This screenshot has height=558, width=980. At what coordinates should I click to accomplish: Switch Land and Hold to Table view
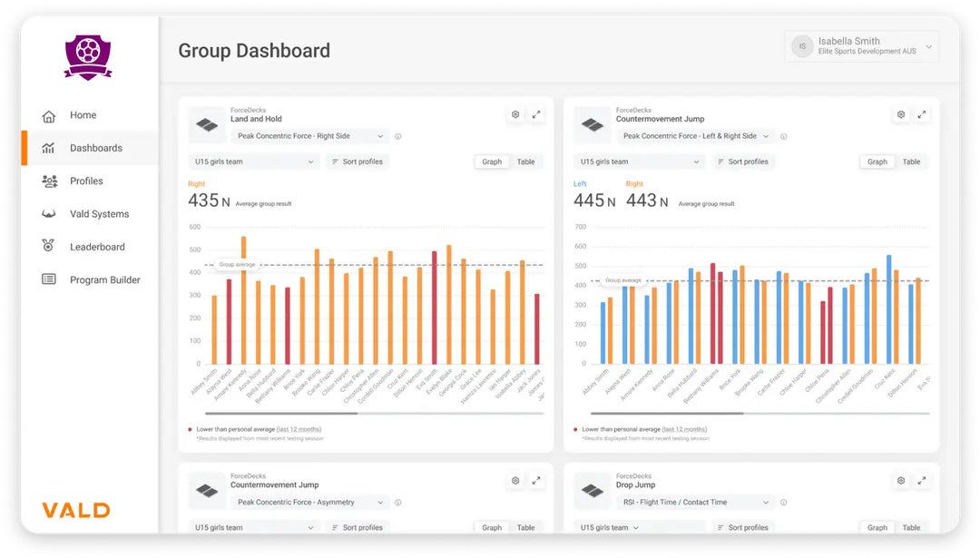tap(526, 162)
